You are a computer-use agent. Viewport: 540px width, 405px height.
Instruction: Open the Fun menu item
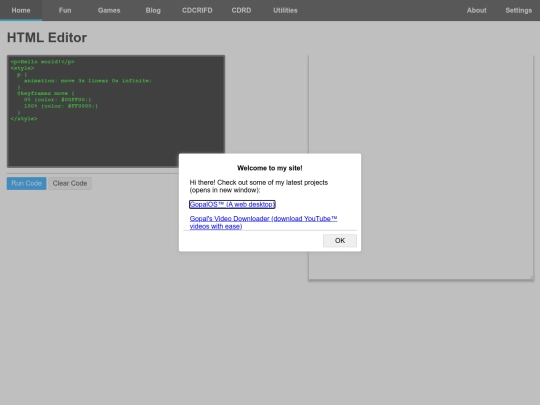pyautogui.click(x=65, y=10)
